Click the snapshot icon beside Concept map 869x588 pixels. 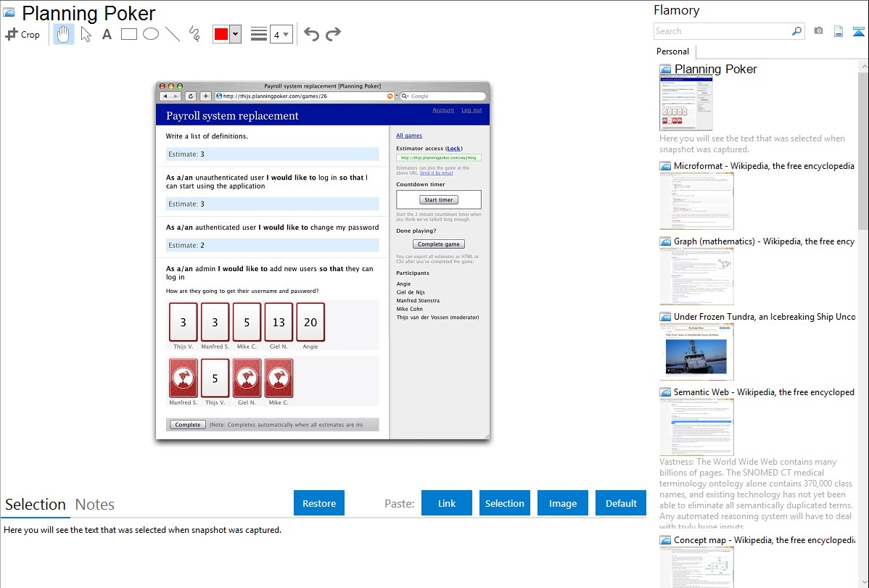tap(666, 540)
